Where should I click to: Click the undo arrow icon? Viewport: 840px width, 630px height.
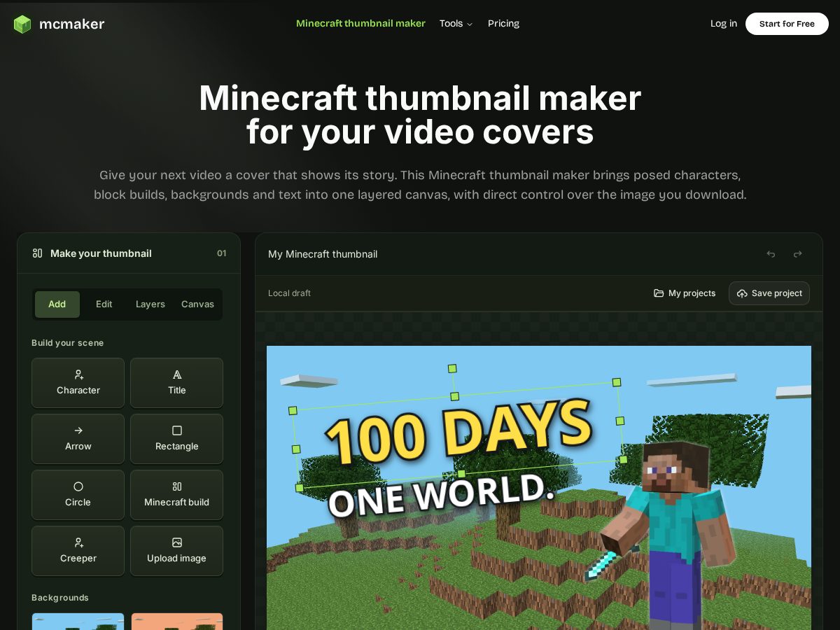pyautogui.click(x=771, y=254)
